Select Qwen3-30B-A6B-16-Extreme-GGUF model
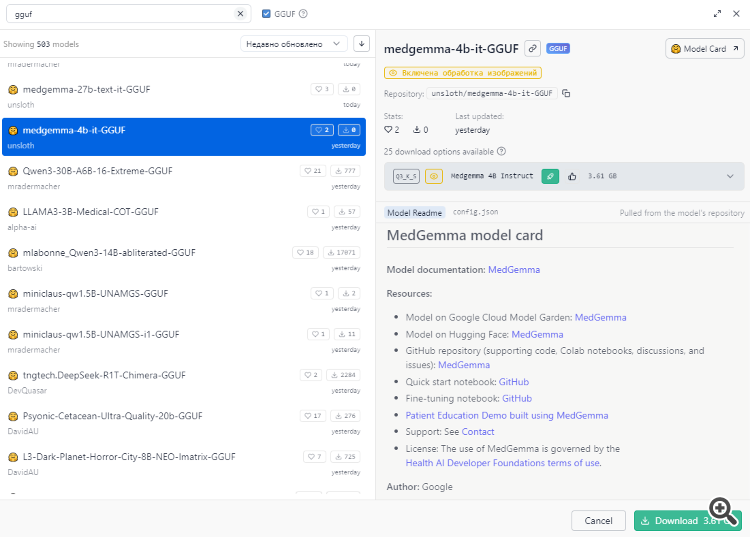750x537 pixels. pyautogui.click(x=184, y=178)
